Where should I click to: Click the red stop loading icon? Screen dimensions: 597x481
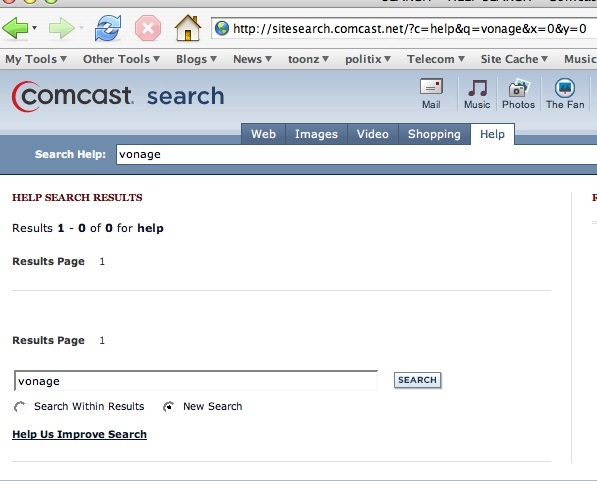click(148, 28)
